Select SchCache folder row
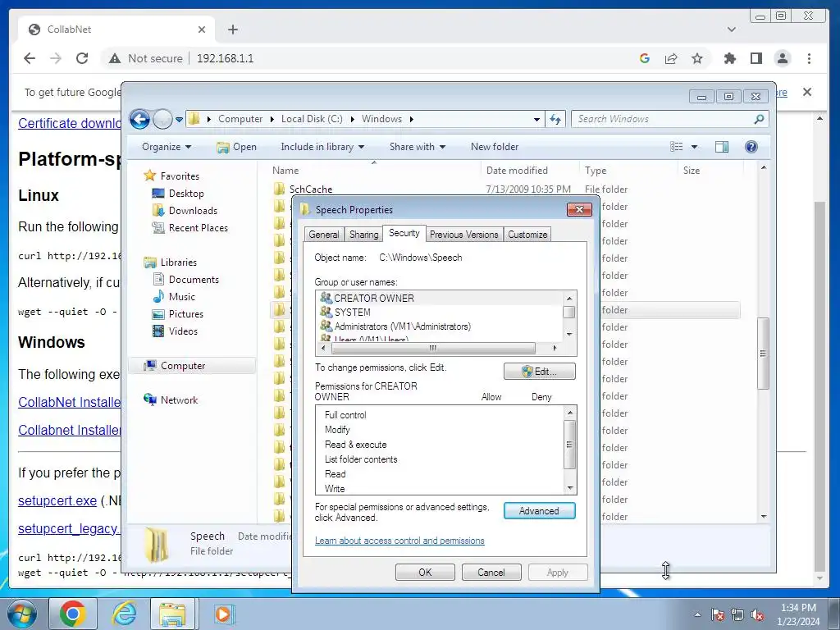The image size is (840, 630). [x=311, y=189]
